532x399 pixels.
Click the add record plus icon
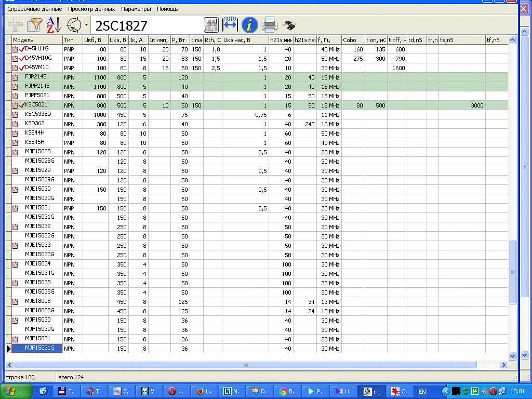point(15,25)
